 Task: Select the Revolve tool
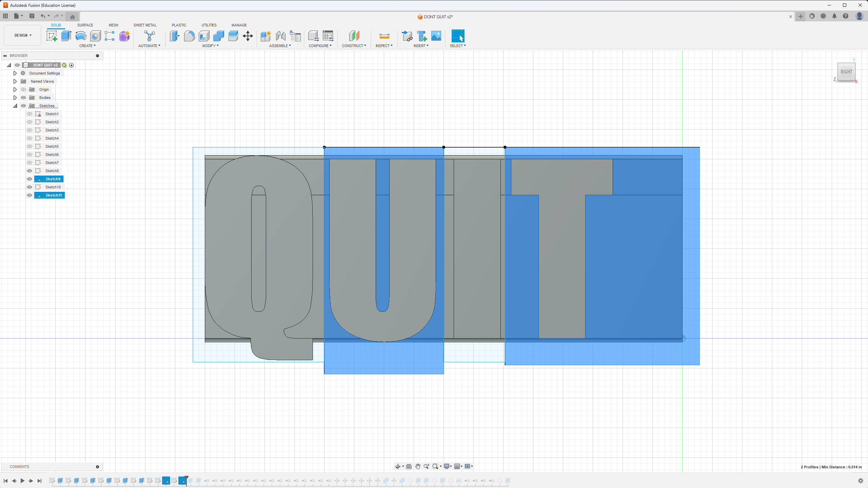pos(81,36)
